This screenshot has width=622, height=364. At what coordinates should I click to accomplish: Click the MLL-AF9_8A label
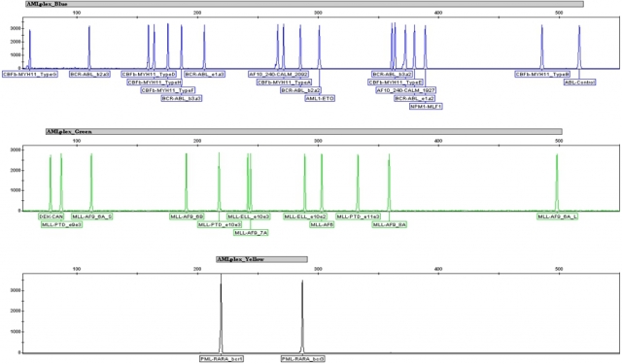point(390,224)
